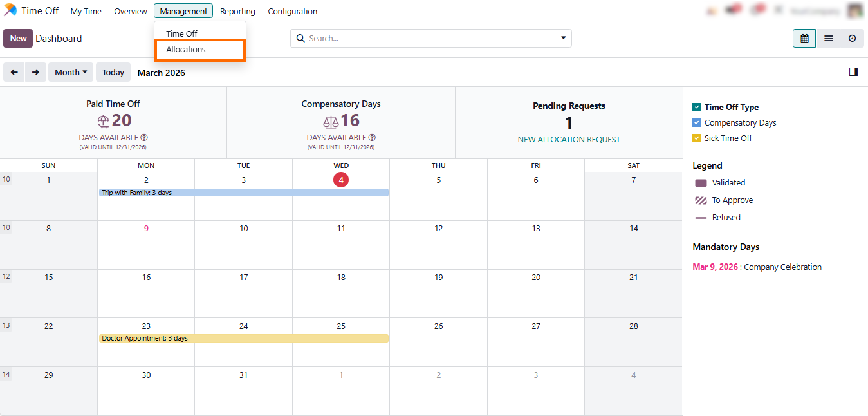Toggle the Sick Time Off checkbox
The height and width of the screenshot is (416, 868).
696,138
